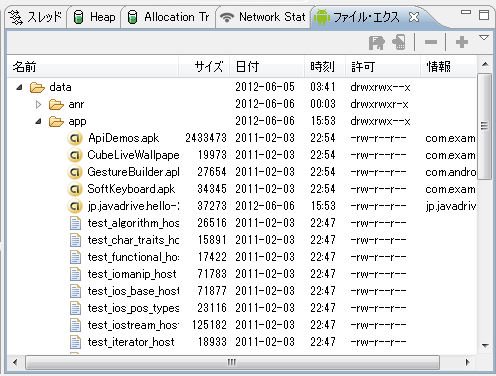Viewport: 496px width, 376px height.
Task: Sort by the 情報 column header
Action: [x=448, y=67]
